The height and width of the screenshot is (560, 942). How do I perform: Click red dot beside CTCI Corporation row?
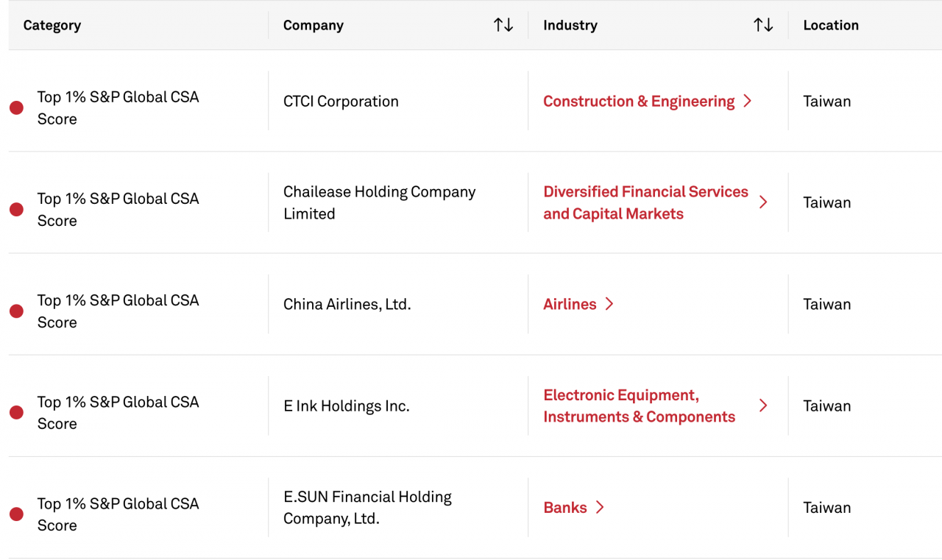coord(16,108)
